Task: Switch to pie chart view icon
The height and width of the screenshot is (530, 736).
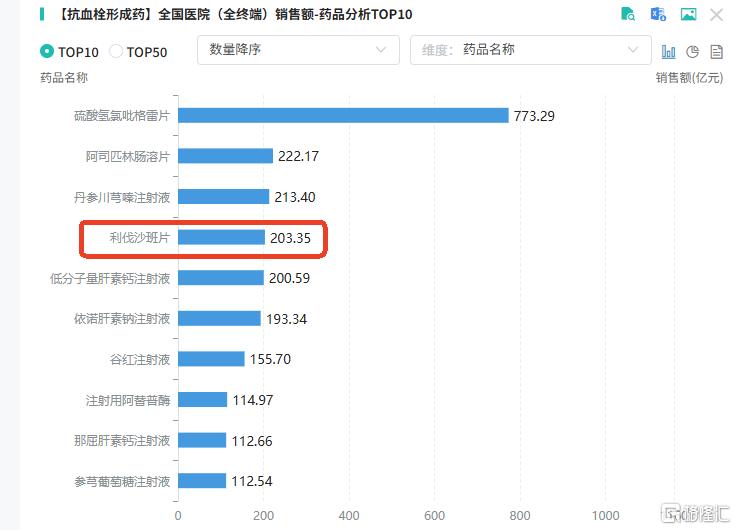Action: click(x=692, y=52)
